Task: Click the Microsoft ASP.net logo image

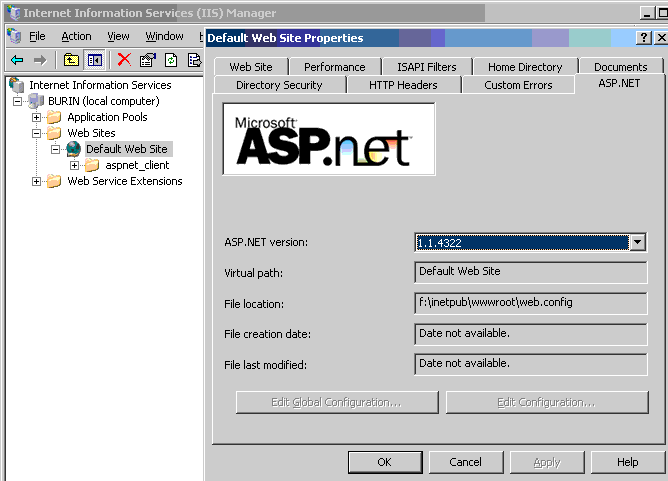Action: pos(329,139)
